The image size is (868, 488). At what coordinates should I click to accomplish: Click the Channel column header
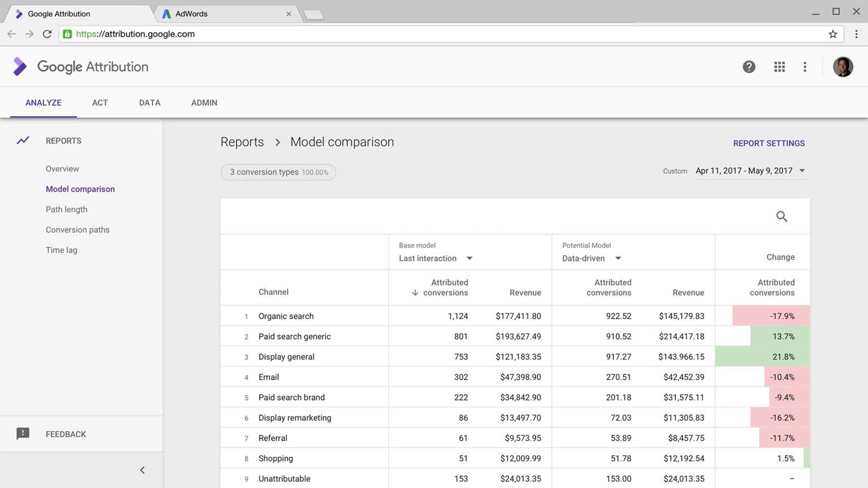click(x=274, y=292)
